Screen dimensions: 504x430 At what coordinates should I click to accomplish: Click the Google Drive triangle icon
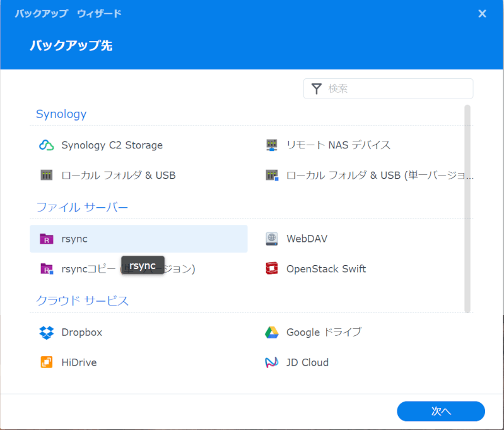[272, 333]
